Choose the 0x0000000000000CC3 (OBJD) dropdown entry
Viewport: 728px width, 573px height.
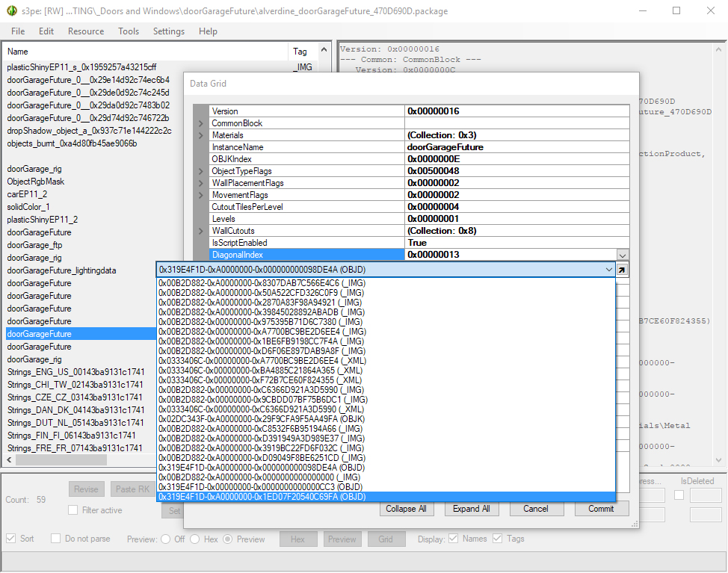pos(386,487)
